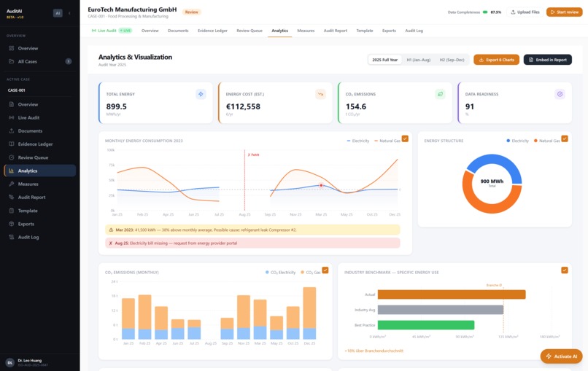Click the Dec 25 emissions bar

point(309,313)
